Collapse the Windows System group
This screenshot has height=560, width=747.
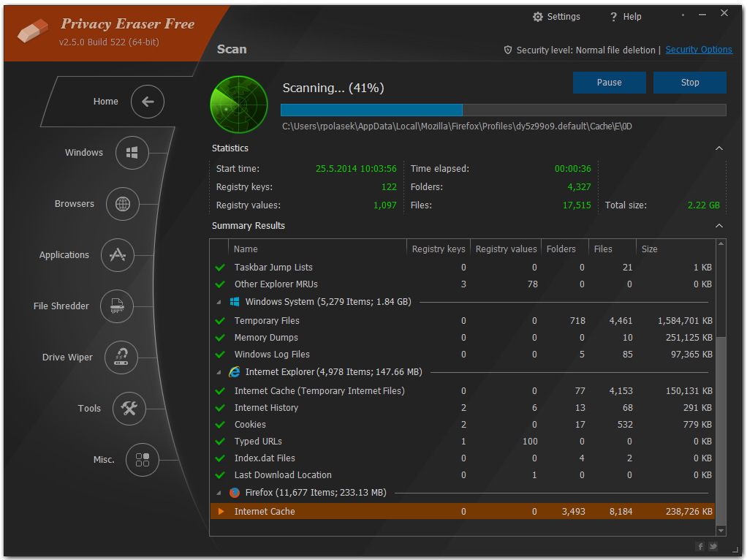219,302
